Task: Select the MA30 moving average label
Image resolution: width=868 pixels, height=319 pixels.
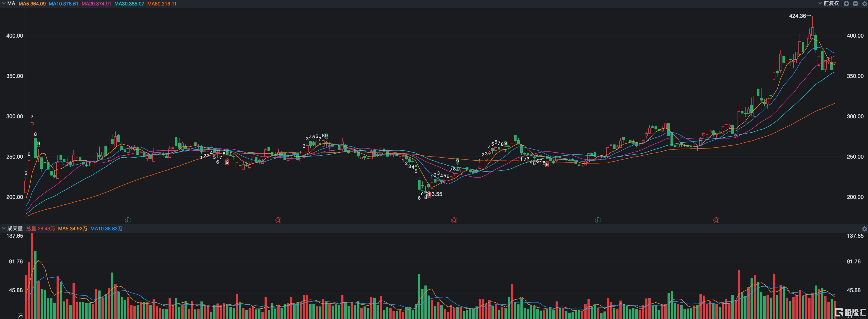Action: [129, 4]
